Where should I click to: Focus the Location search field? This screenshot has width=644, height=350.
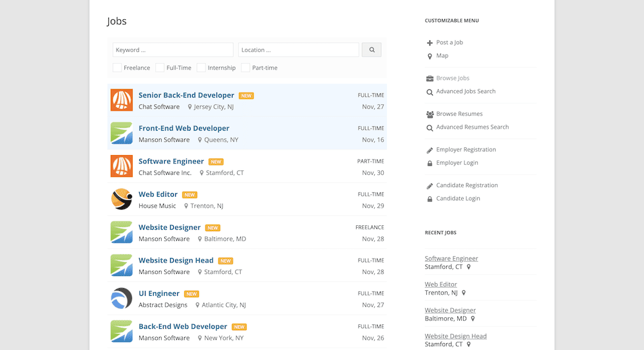[299, 50]
